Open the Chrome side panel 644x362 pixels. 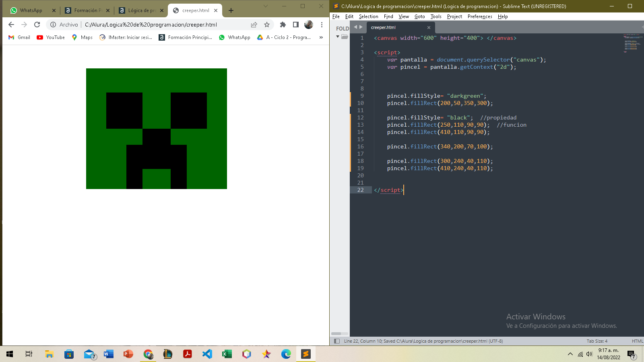pyautogui.click(x=296, y=25)
